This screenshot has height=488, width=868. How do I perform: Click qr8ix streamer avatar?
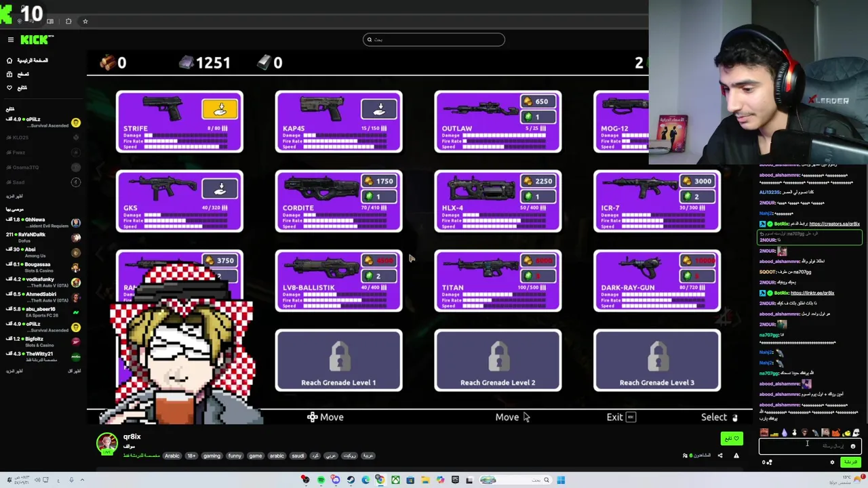click(x=106, y=443)
